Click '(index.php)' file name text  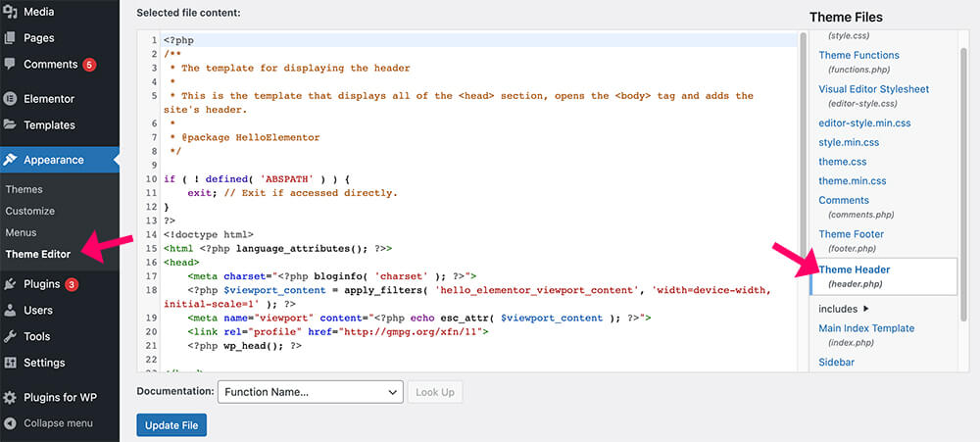pyautogui.click(x=851, y=343)
